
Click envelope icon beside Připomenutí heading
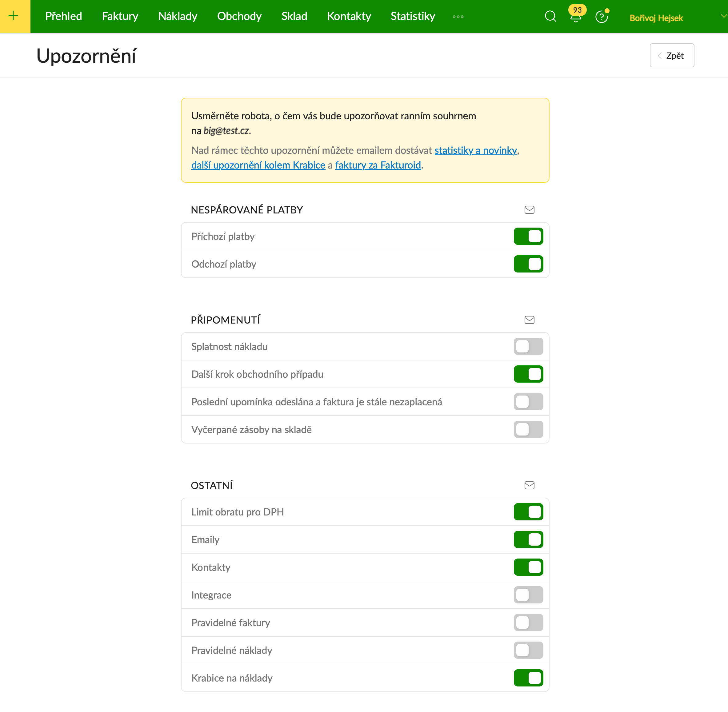529,320
